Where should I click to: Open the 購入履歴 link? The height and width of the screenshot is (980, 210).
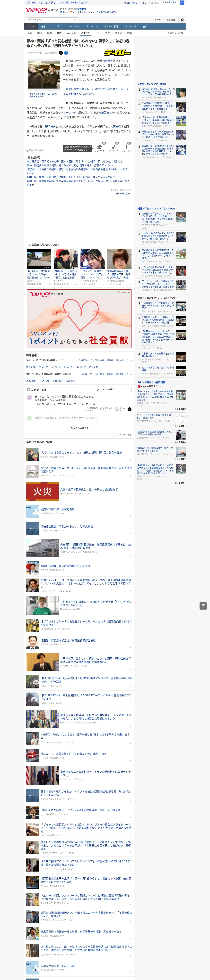[x=171, y=20]
